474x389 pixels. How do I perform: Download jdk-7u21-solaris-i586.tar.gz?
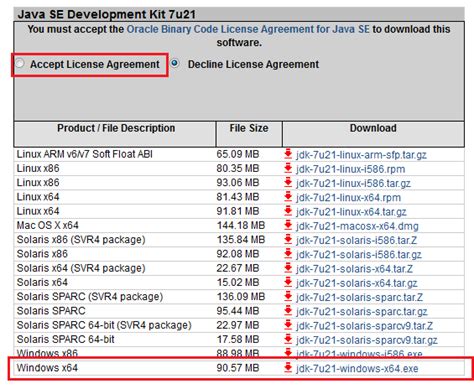click(x=359, y=255)
